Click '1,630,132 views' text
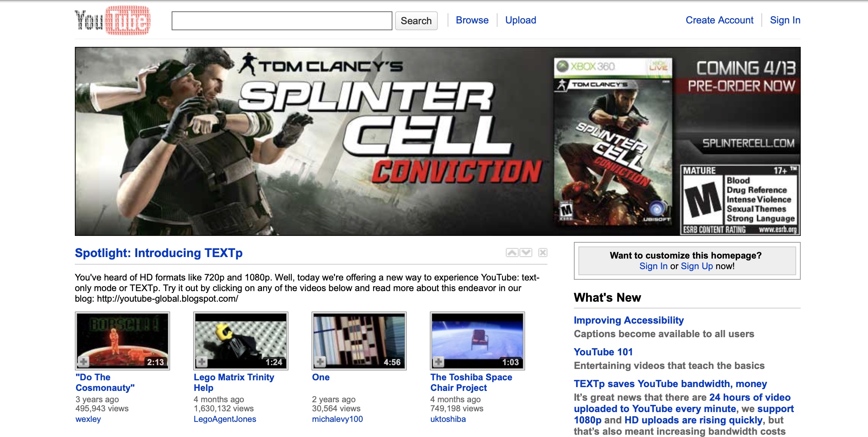868x437 pixels. pyautogui.click(x=224, y=408)
